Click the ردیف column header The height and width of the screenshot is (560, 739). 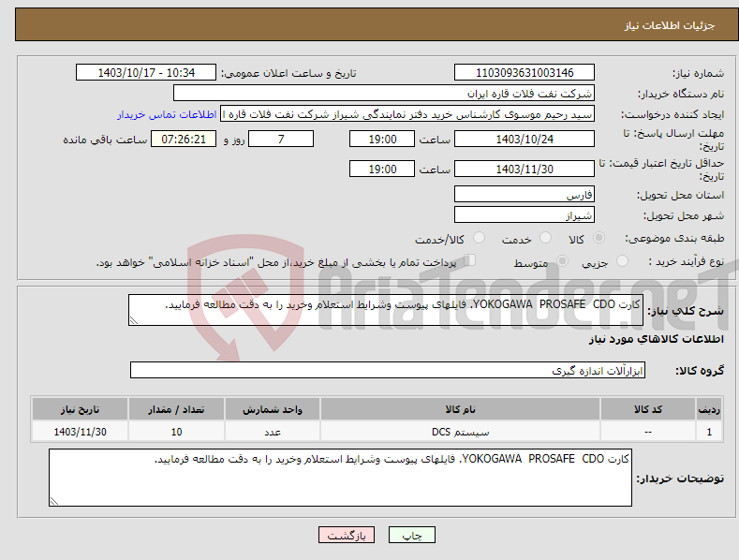point(709,409)
